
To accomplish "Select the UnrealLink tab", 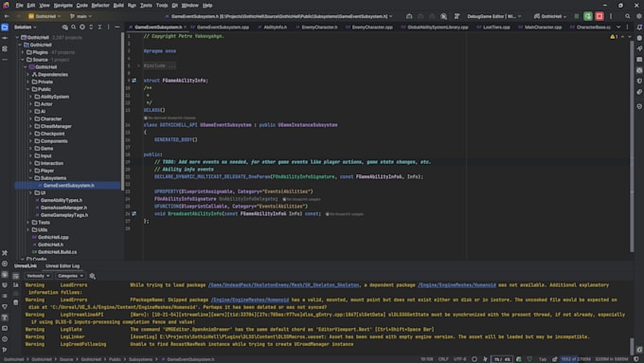I will [x=26, y=266].
